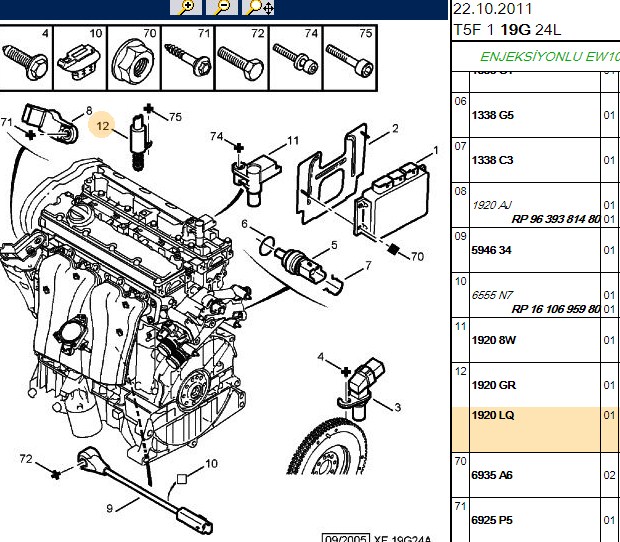This screenshot has height=542, width=620.
Task: Select callout 10 near the wiring
Action: pyautogui.click(x=211, y=463)
